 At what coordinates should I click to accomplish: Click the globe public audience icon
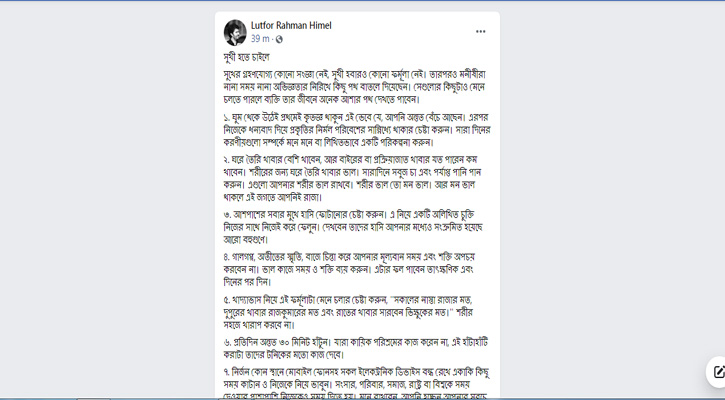[279, 39]
